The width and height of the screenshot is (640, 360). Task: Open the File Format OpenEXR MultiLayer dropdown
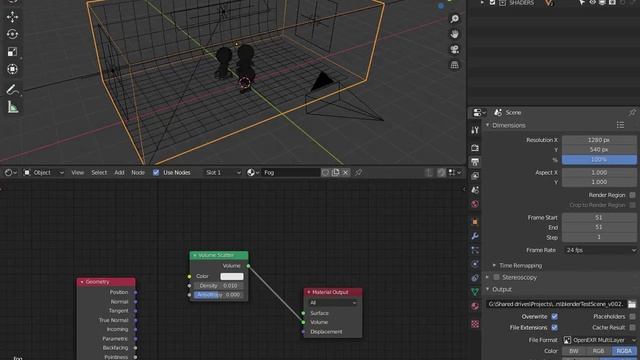point(599,340)
